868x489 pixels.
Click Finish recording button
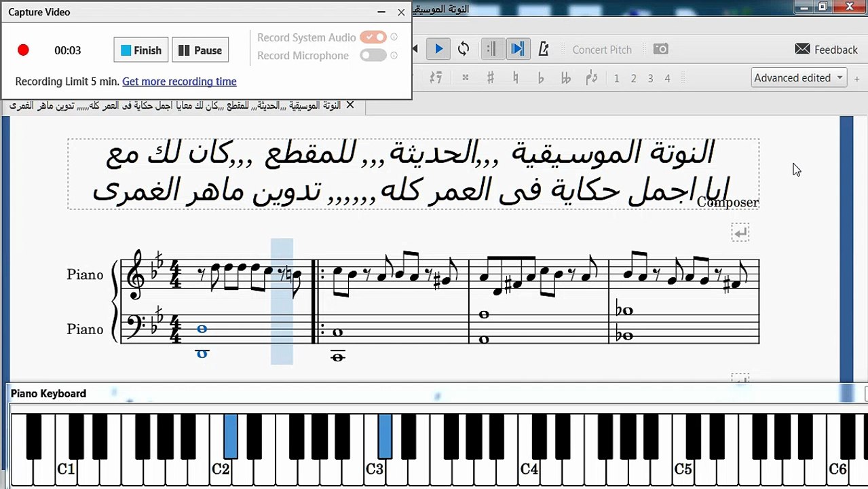141,50
